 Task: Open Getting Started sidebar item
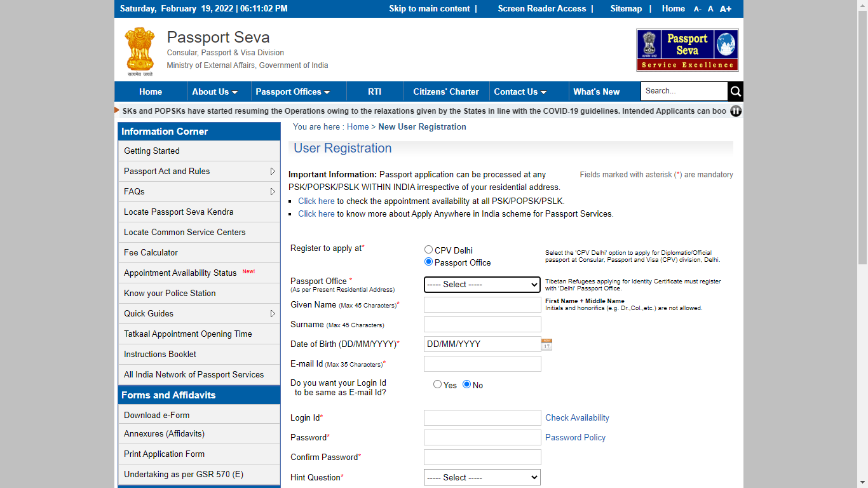[199, 151]
